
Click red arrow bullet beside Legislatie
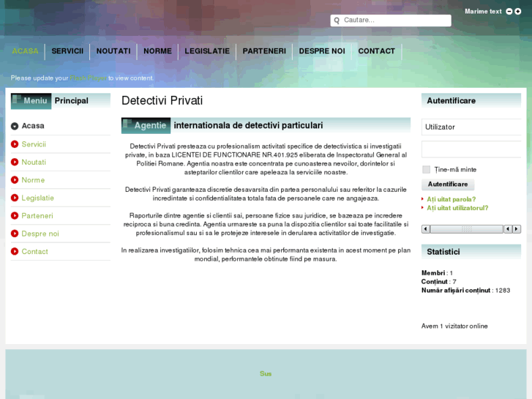click(15, 198)
